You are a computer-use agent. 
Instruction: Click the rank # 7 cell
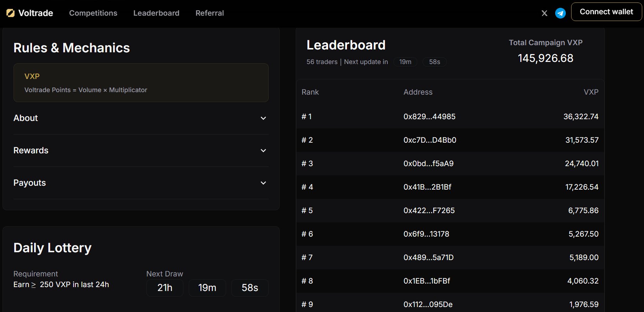click(x=307, y=258)
